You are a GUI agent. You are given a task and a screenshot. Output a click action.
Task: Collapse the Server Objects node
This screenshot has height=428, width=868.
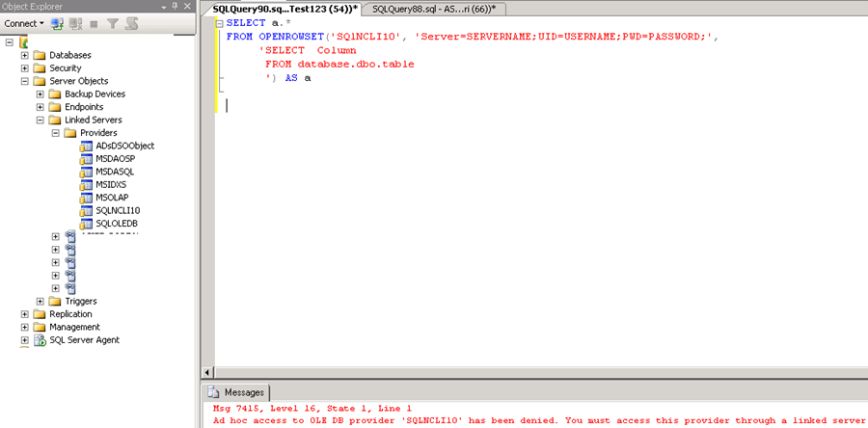24,81
